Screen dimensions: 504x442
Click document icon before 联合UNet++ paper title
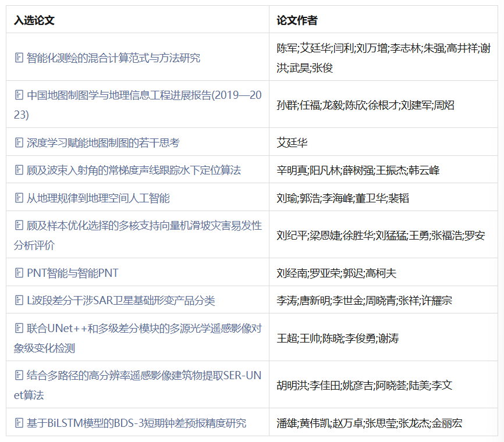coord(19,328)
